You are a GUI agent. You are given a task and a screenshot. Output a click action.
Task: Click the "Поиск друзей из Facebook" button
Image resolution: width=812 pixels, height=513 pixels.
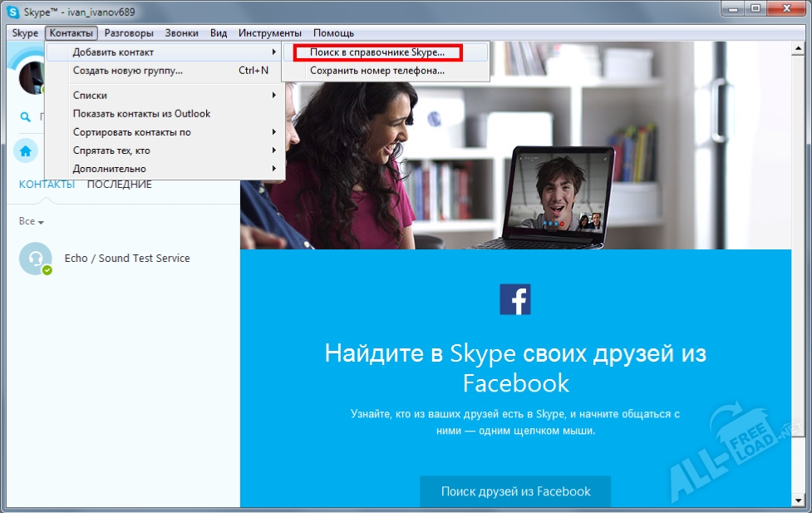pyautogui.click(x=514, y=491)
